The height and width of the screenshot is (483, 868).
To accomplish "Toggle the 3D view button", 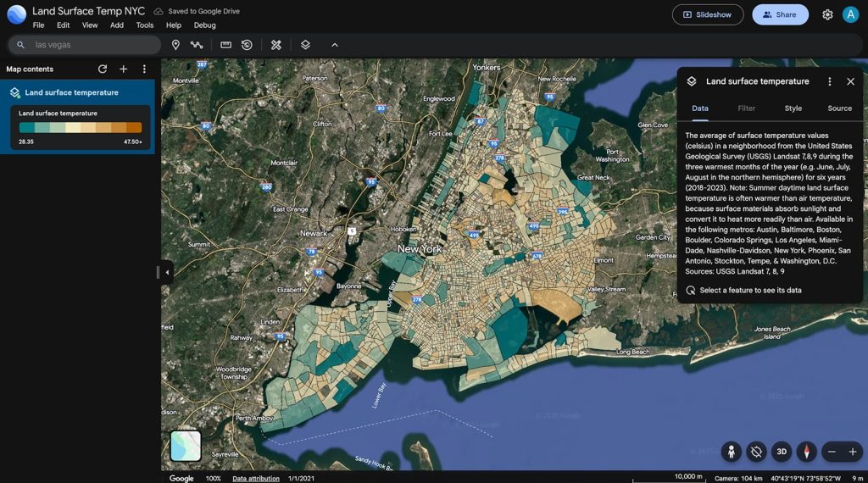I will 782,452.
